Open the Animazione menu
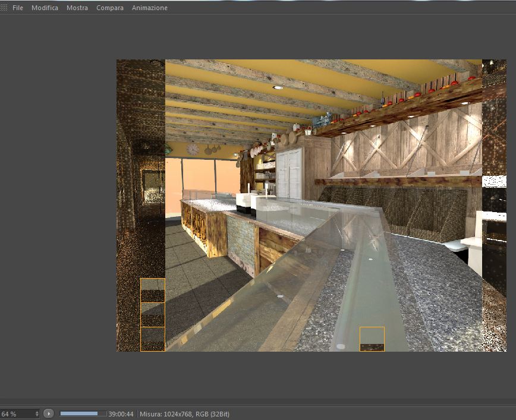 coord(150,8)
